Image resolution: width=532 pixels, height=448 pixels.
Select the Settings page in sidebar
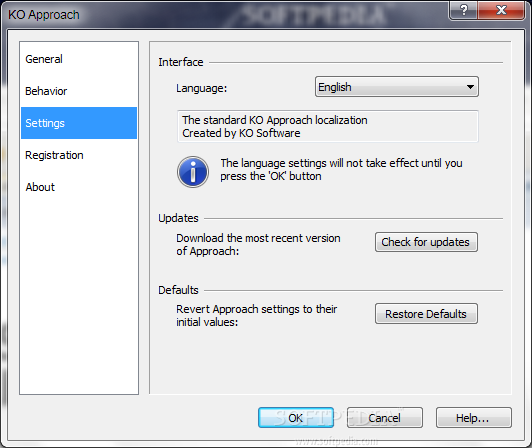click(x=79, y=123)
